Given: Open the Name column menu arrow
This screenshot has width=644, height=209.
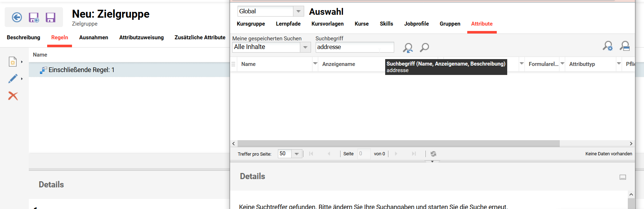Looking at the screenshot, I should [315, 64].
